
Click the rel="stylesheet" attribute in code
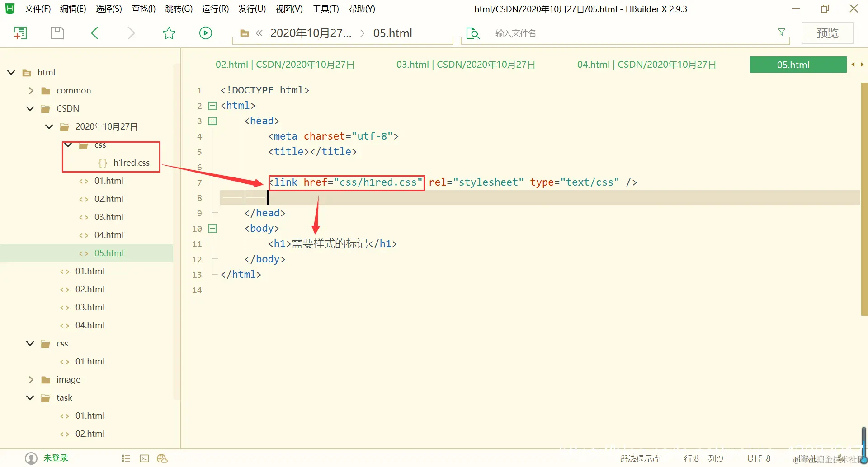click(x=476, y=182)
